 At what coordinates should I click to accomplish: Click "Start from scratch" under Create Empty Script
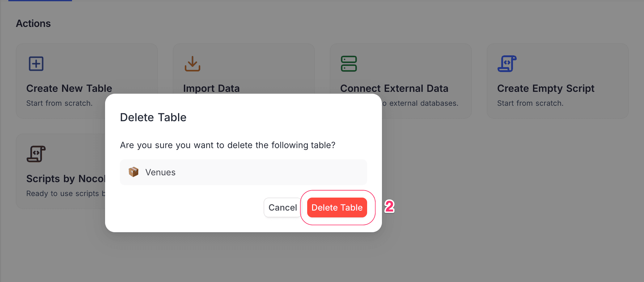530,103
